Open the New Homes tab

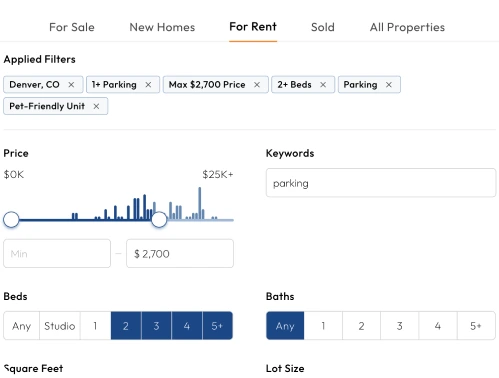pyautogui.click(x=162, y=27)
